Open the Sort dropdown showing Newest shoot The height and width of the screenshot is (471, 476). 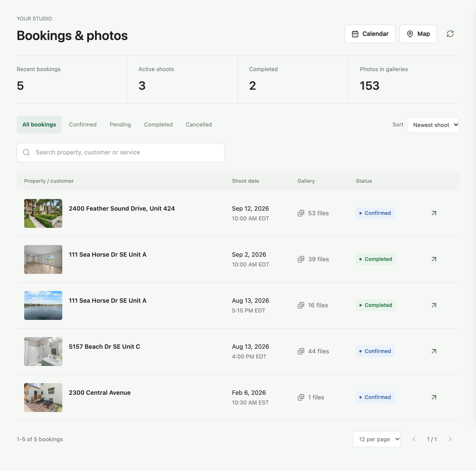(x=433, y=125)
